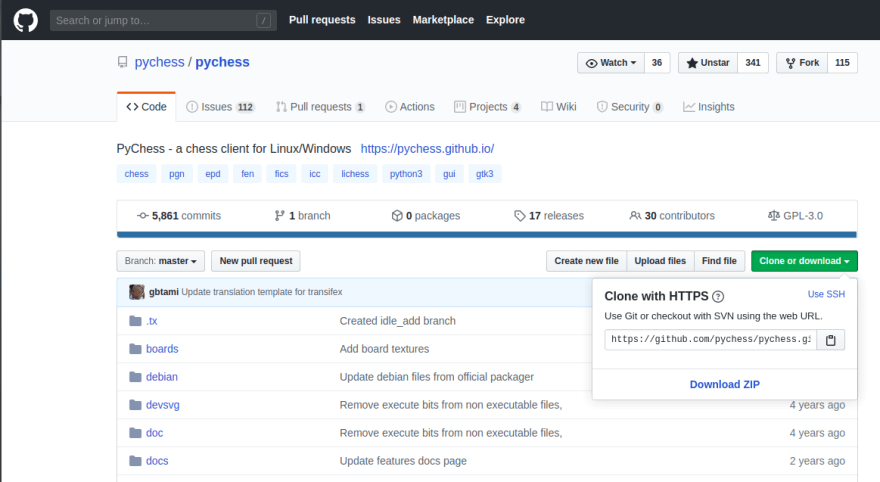880x482 pixels.
Task: Open Pull requests in top navigation
Action: (x=322, y=20)
